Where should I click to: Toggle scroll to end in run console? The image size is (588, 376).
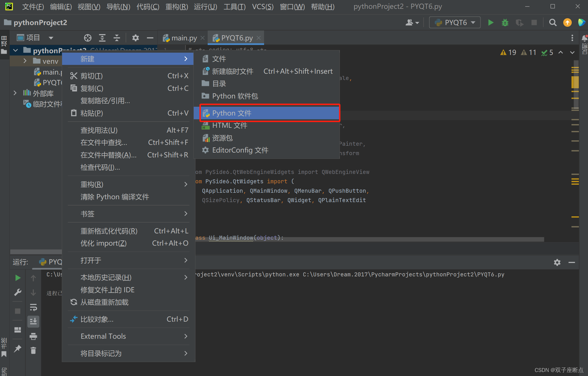tap(33, 322)
